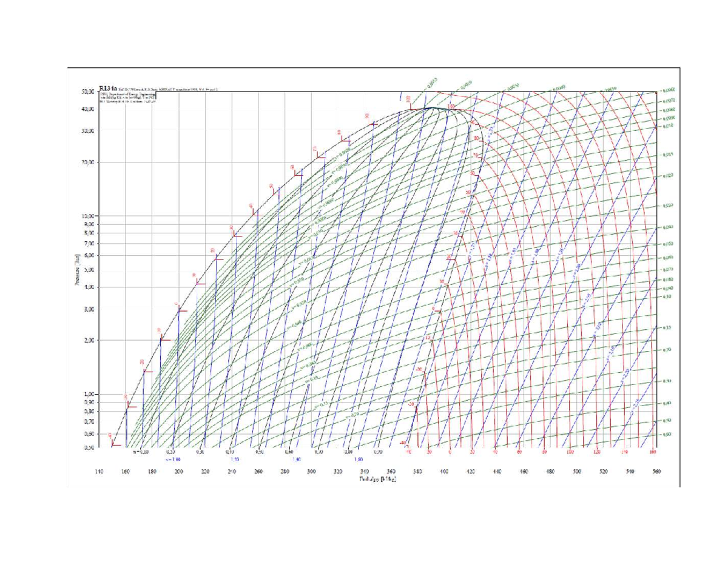Select the 520 enthalpy axis label
This screenshot has width=728, height=562.
(604, 471)
